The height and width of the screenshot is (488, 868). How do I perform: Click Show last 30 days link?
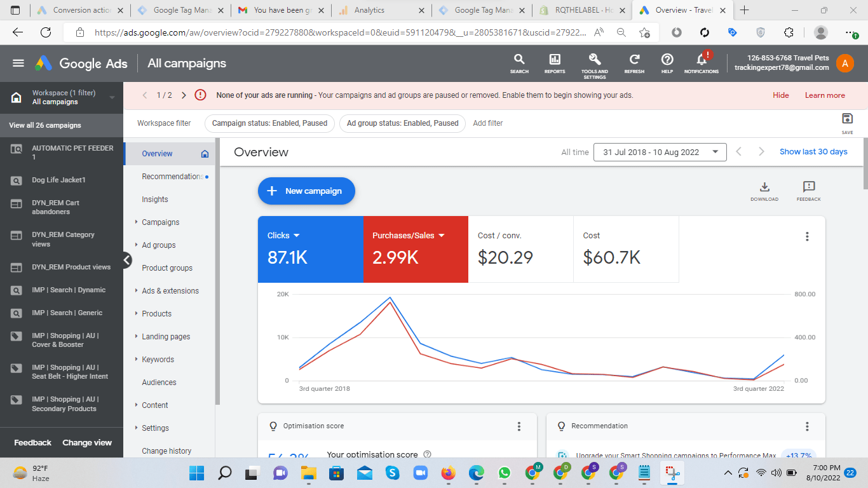click(x=813, y=152)
